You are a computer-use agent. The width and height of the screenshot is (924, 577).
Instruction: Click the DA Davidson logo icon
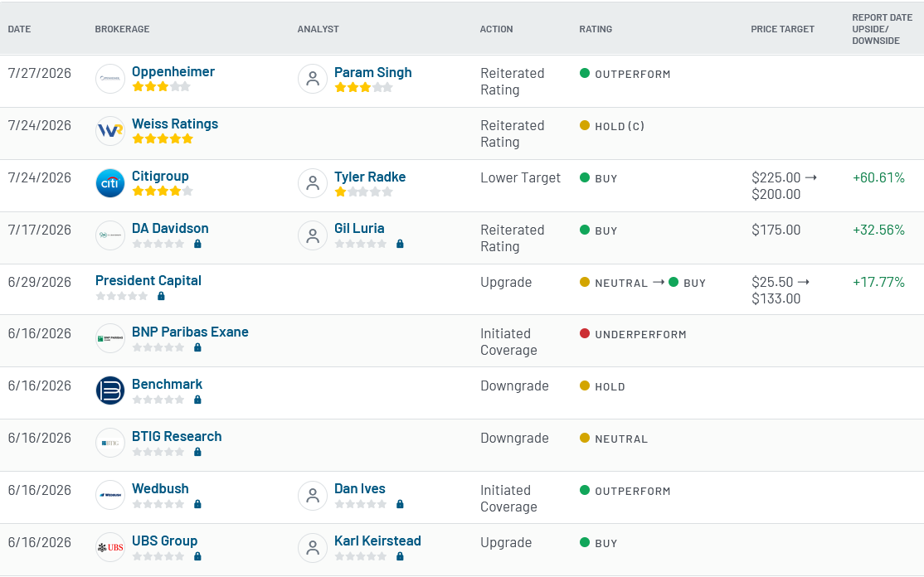pos(110,235)
